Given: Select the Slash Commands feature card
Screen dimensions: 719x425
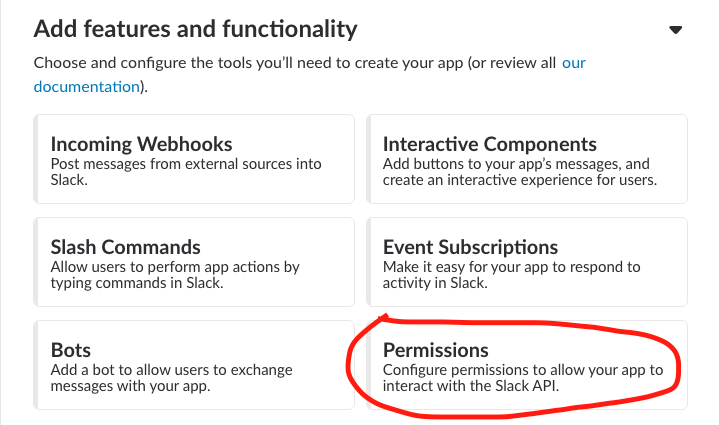Looking at the screenshot, I should (x=194, y=262).
